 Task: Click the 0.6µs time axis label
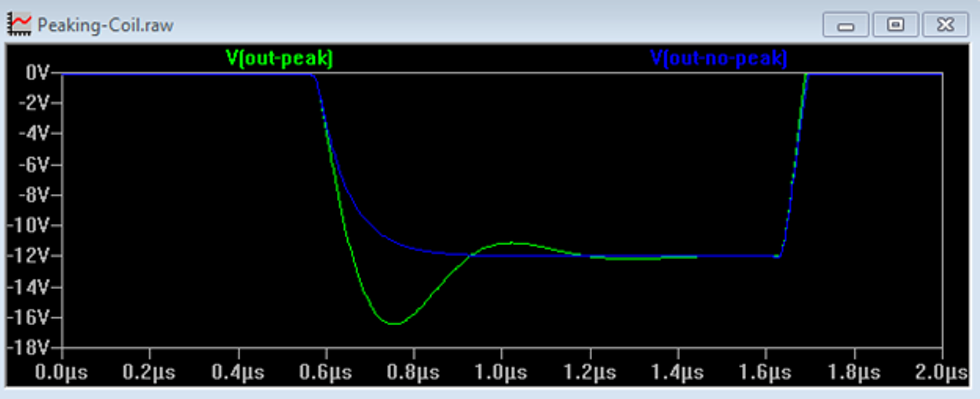pos(325,372)
